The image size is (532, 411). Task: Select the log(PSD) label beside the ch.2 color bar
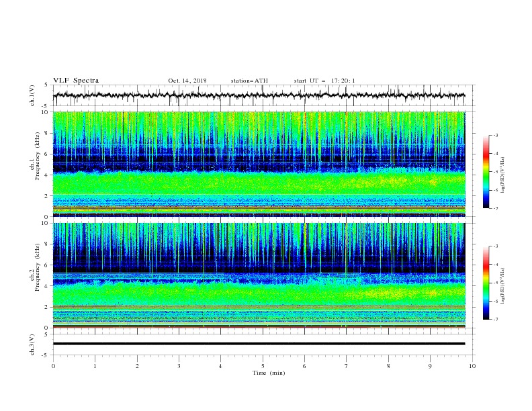[x=503, y=285]
